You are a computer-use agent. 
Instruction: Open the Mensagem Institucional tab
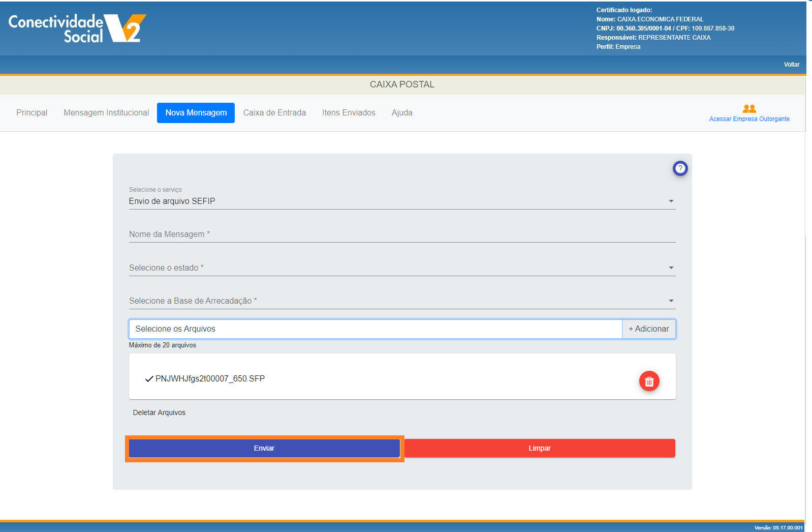(x=106, y=113)
